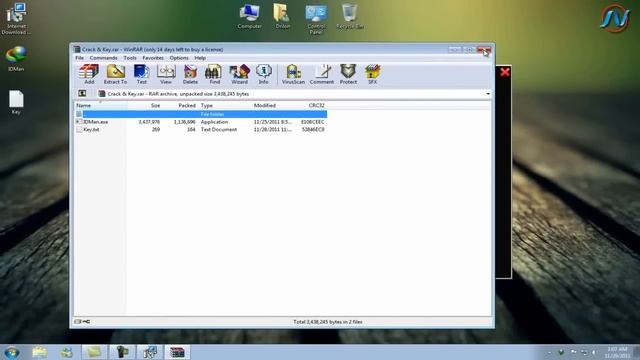Show archive Info icon
The image size is (640, 360).
264,74
